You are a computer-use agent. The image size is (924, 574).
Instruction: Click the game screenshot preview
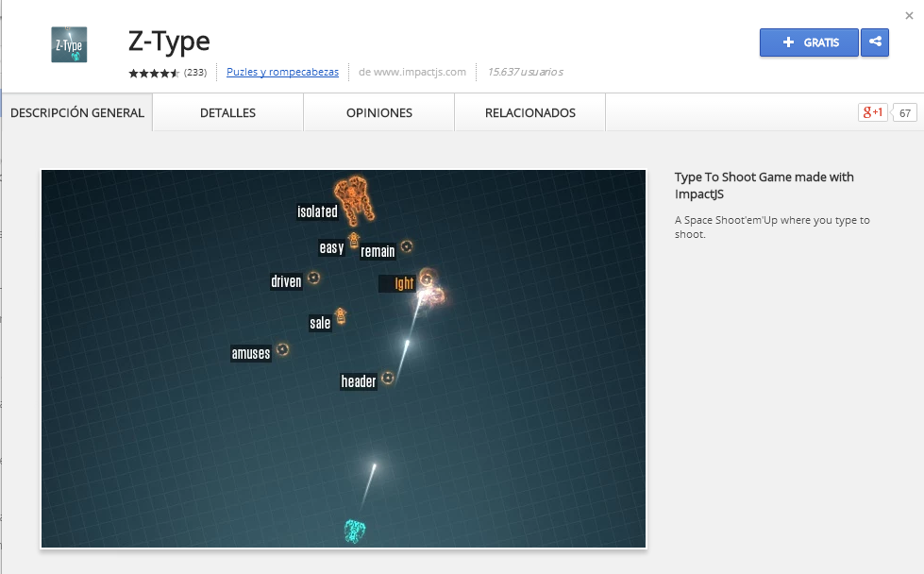tap(344, 359)
